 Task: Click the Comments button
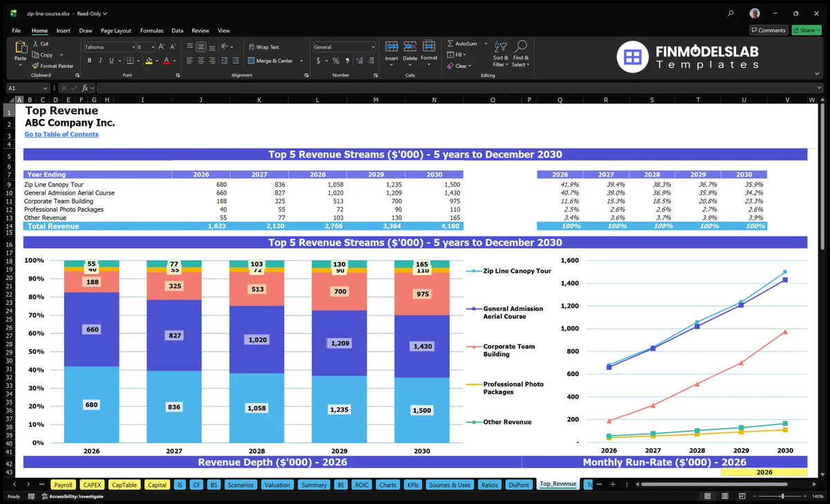click(768, 30)
